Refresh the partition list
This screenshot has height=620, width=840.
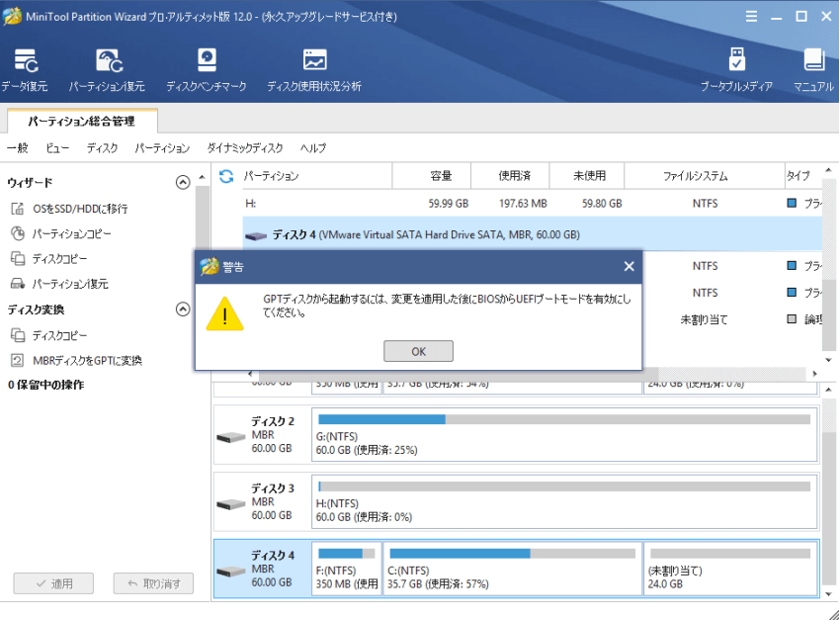point(227,175)
